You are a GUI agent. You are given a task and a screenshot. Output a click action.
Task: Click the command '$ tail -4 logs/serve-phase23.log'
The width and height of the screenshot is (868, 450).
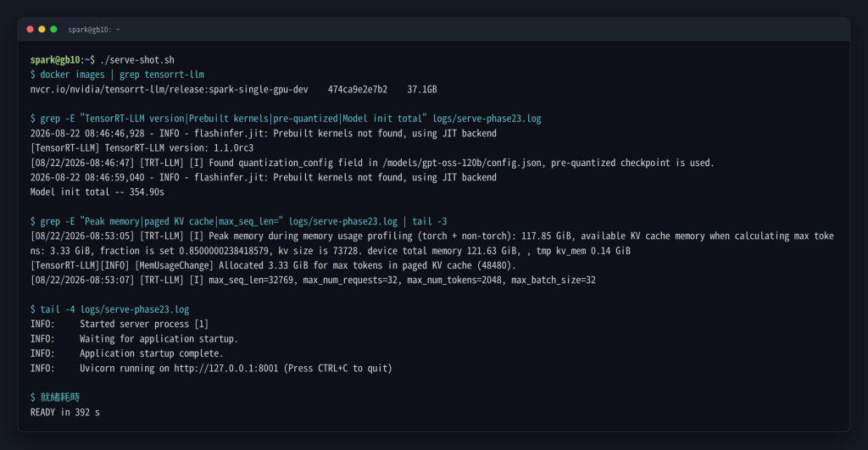tap(109, 309)
